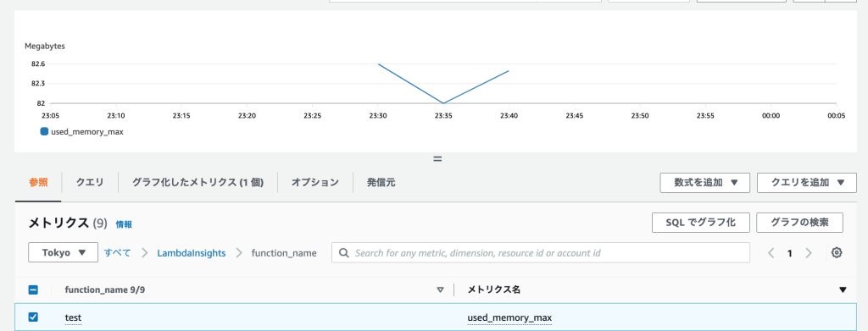
Task: Click the page number 1 indicator
Action: tap(790, 253)
